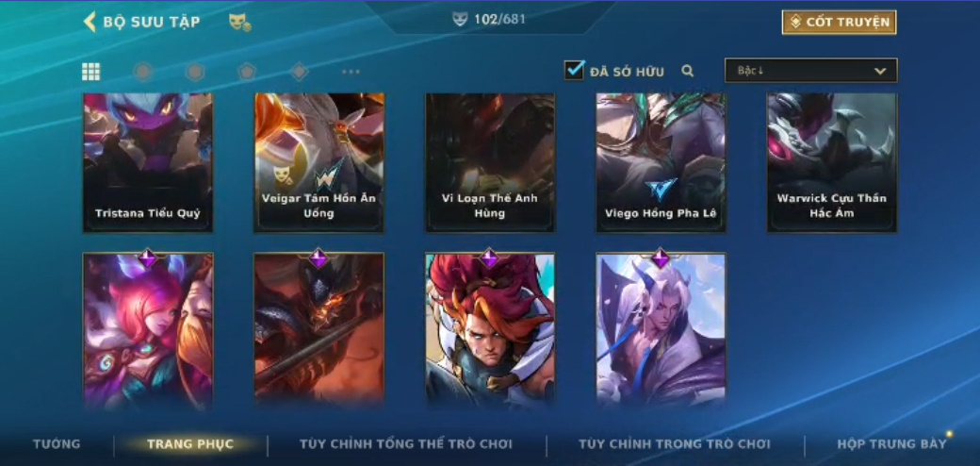The height and width of the screenshot is (466, 980).
Task: Select the circle rarity filter icon
Action: [143, 72]
